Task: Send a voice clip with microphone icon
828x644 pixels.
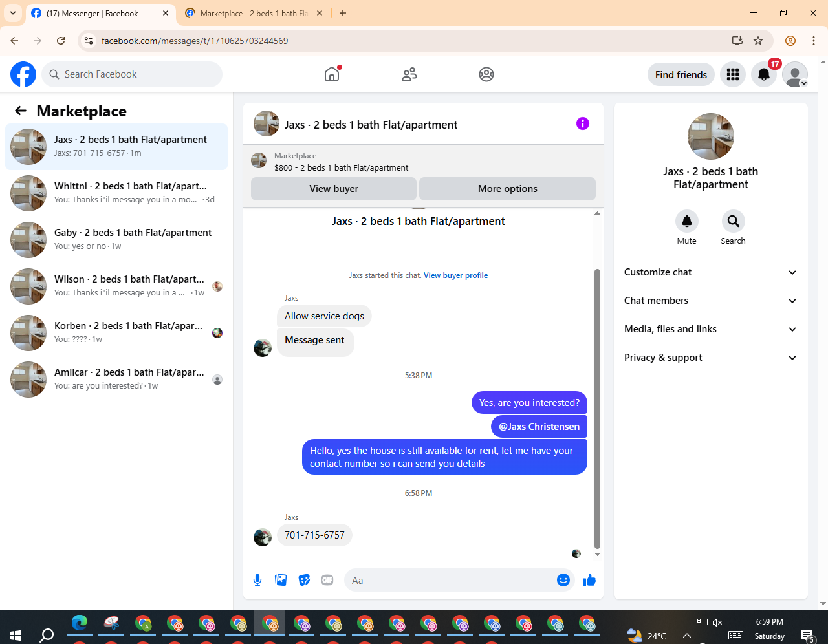Action: pos(257,580)
